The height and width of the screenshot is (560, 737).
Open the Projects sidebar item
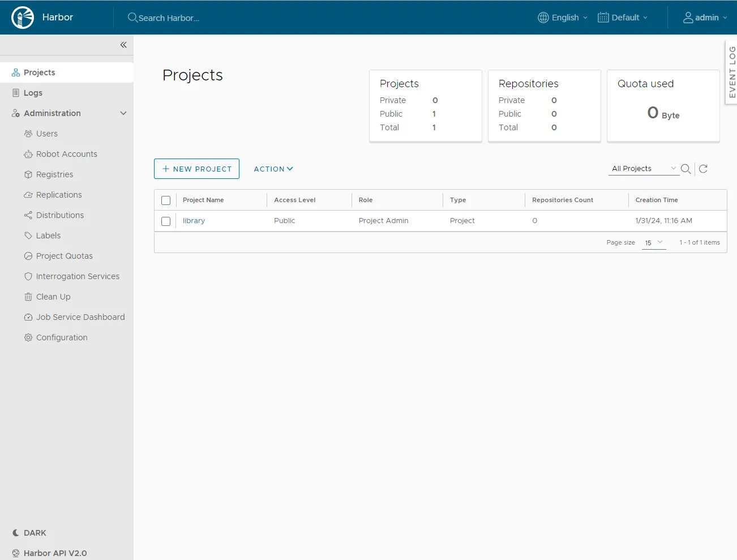(x=67, y=72)
